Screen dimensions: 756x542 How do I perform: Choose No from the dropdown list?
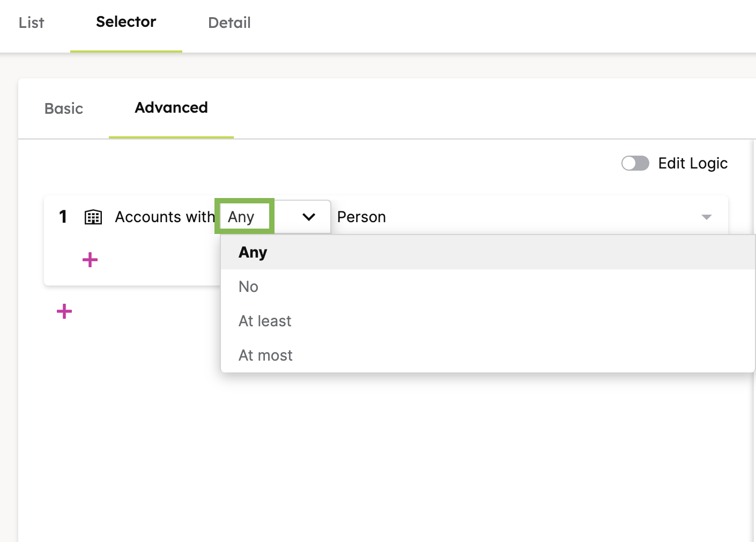487,287
